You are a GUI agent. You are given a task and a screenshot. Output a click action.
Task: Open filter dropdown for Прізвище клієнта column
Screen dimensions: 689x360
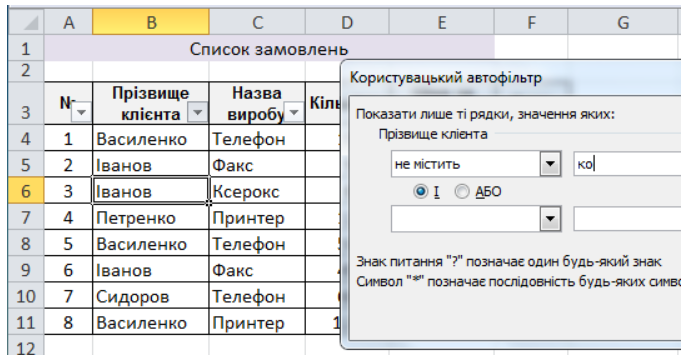pyautogui.click(x=198, y=113)
